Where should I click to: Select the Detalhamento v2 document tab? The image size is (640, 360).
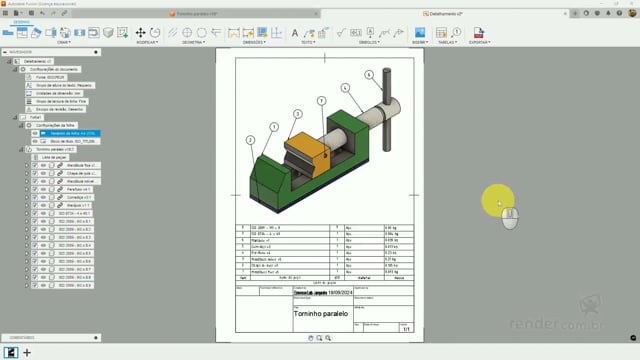[443, 13]
